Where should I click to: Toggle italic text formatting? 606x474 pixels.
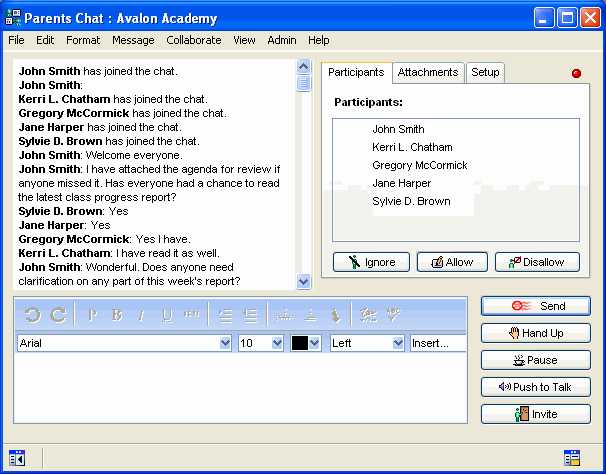point(141,315)
